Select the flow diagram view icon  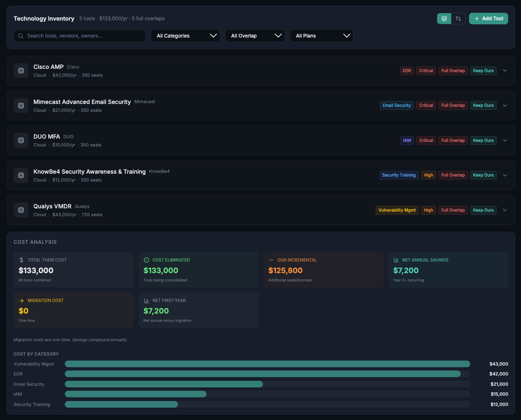click(458, 19)
